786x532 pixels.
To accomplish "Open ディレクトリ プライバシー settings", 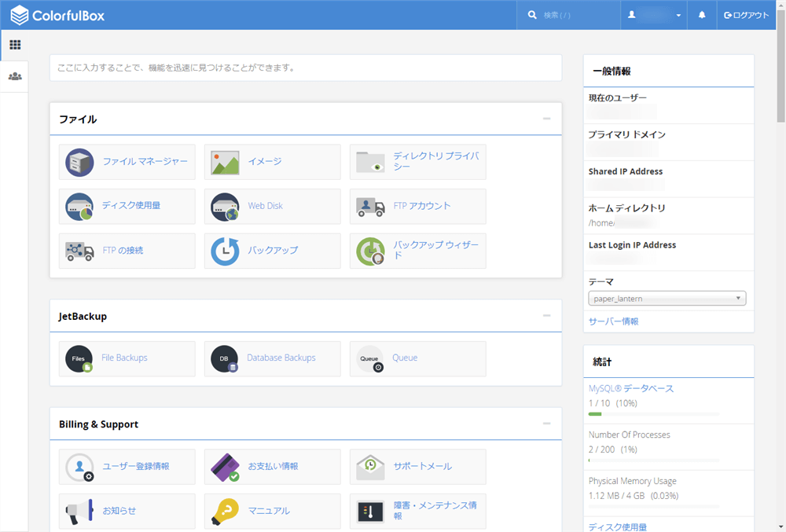I will pyautogui.click(x=417, y=162).
